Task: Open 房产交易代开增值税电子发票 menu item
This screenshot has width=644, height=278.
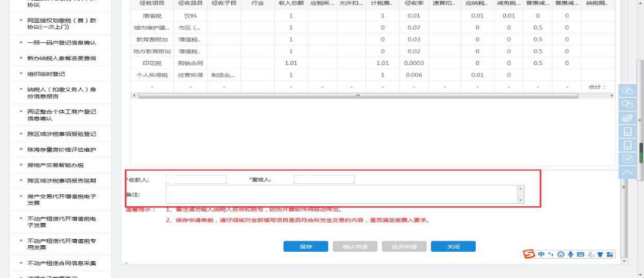Action: (x=62, y=199)
